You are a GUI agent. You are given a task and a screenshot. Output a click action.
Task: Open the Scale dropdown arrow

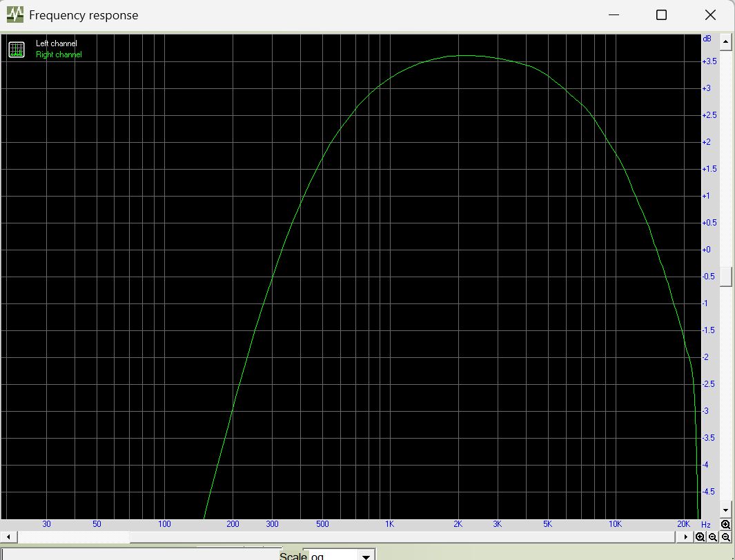point(366,555)
